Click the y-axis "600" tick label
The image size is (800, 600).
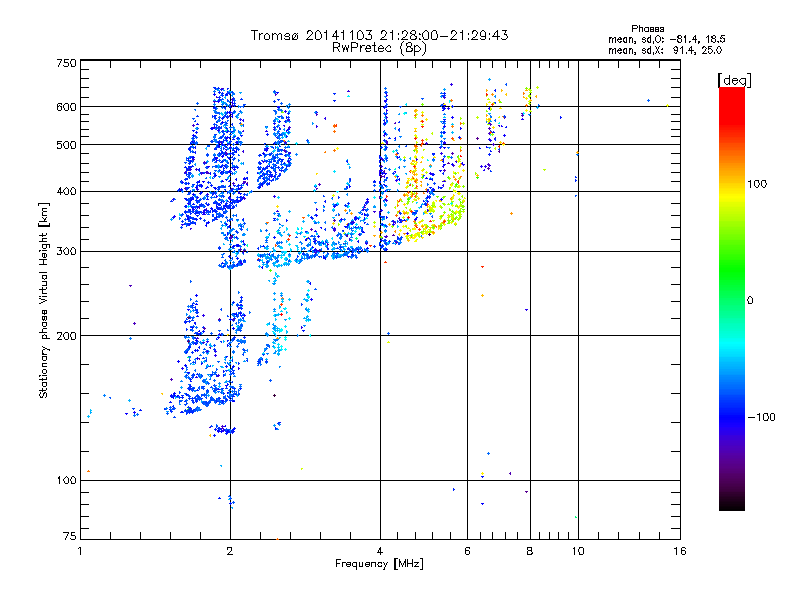[66, 107]
